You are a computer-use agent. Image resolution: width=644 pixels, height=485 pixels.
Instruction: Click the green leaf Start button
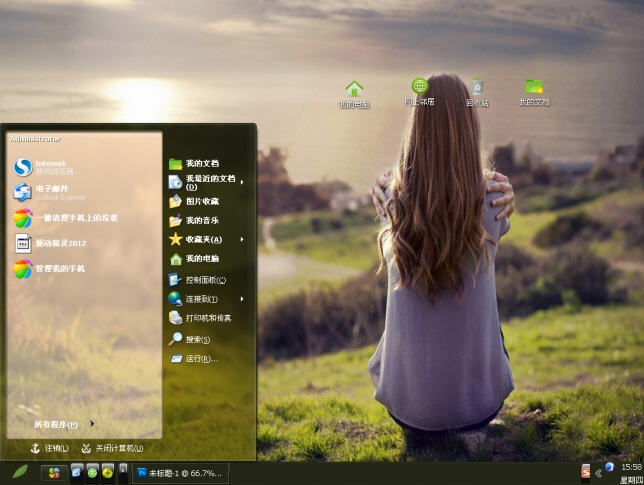click(19, 472)
